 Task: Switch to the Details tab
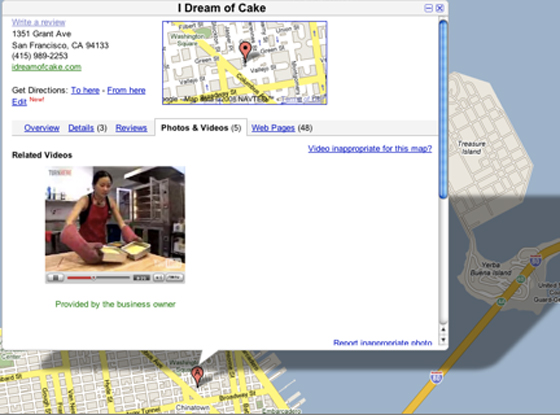(x=81, y=128)
